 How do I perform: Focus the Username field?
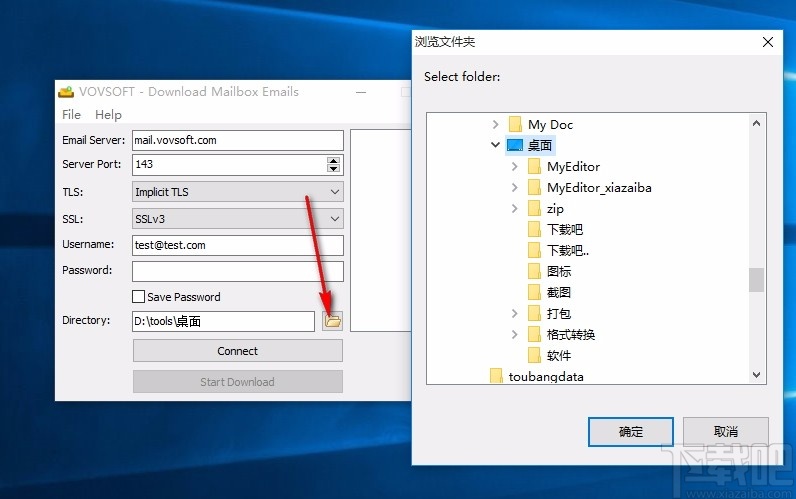click(x=238, y=245)
